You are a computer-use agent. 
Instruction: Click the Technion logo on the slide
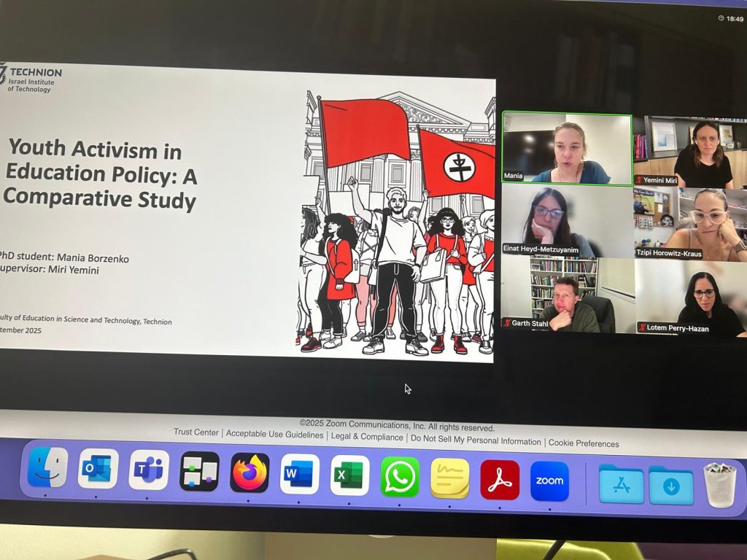pyautogui.click(x=31, y=78)
